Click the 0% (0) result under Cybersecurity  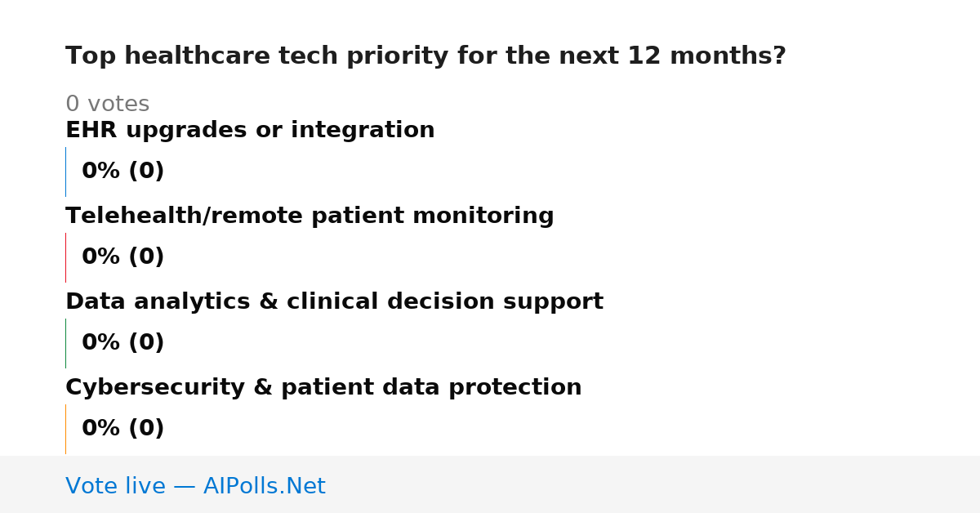tap(123, 429)
